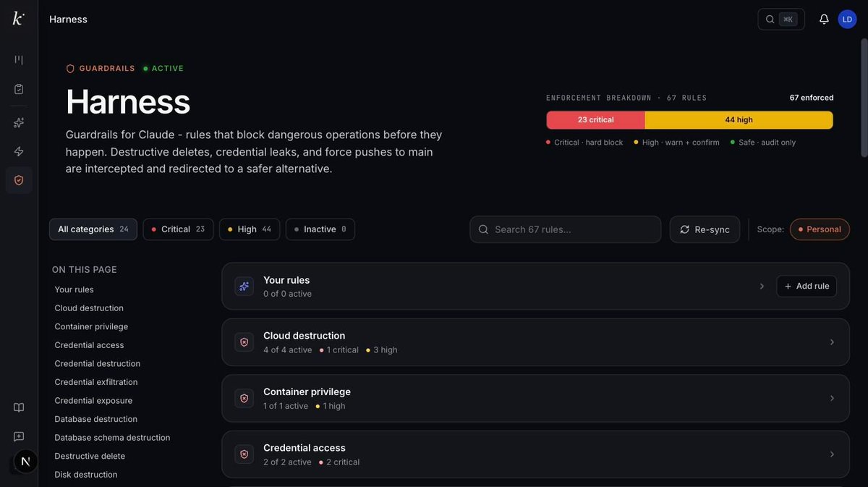
Task: Toggle the Inactive 0 filter
Action: click(x=320, y=229)
